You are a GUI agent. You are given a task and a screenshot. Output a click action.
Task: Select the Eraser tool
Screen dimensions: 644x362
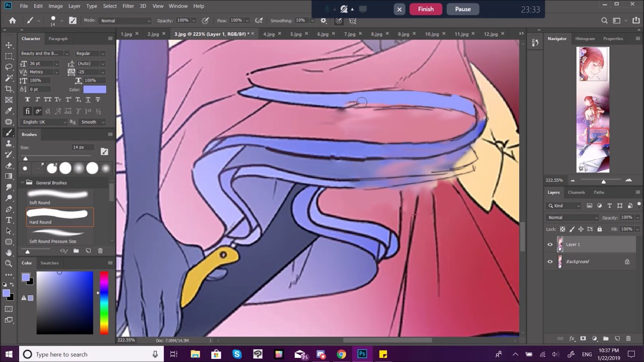9,165
